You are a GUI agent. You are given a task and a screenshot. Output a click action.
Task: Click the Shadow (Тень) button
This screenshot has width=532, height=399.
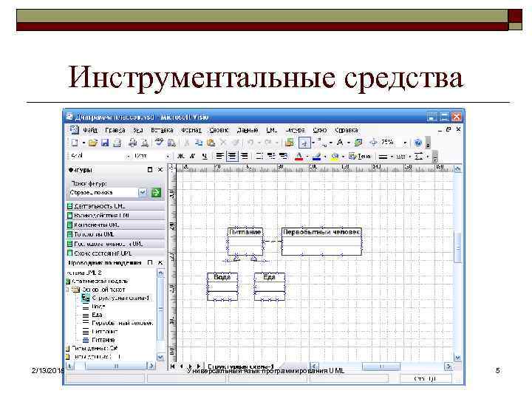click(x=360, y=156)
